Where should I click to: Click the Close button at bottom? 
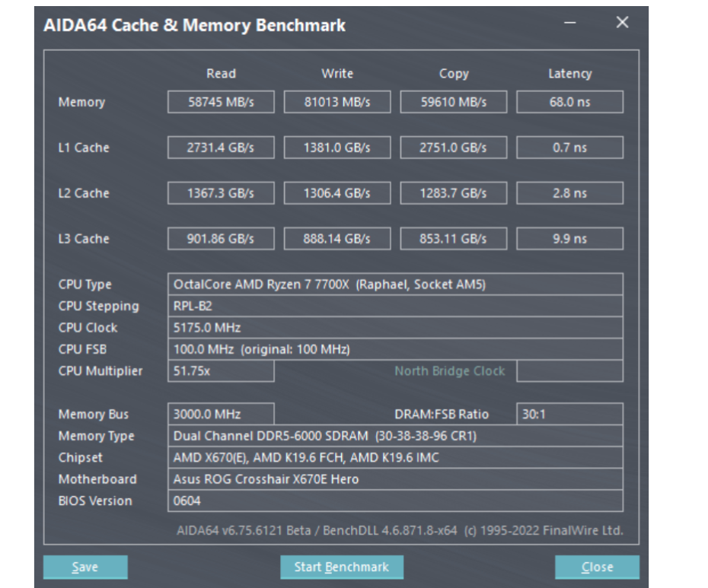click(597, 567)
